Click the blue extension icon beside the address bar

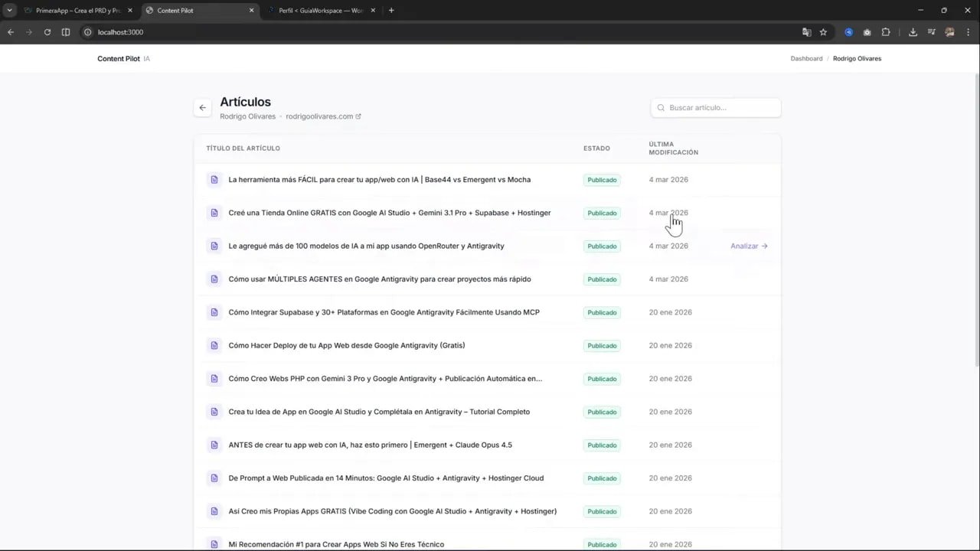[x=848, y=32]
